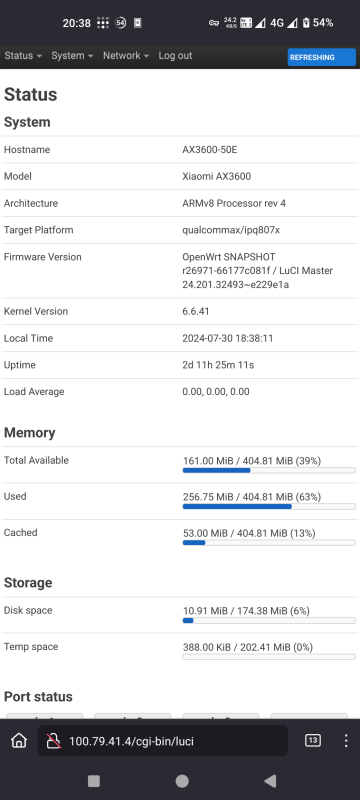Click the Used memory progress bar
This screenshot has height=800, width=360.
coord(269,507)
